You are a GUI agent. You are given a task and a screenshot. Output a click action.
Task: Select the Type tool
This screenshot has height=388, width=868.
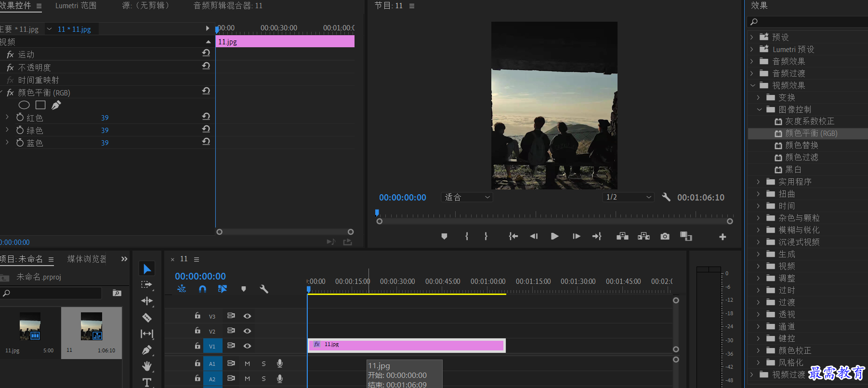(x=147, y=383)
